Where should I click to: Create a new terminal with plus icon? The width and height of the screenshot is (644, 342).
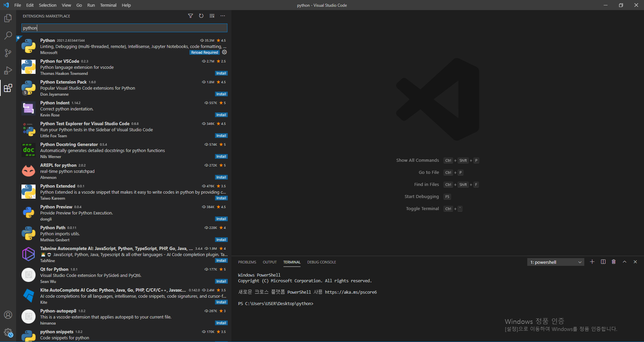592,262
